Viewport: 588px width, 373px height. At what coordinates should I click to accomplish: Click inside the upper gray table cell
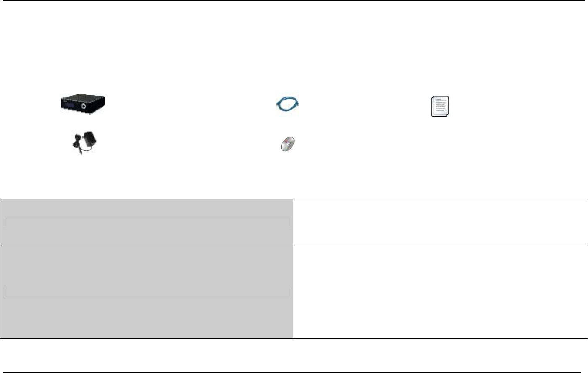click(147, 207)
